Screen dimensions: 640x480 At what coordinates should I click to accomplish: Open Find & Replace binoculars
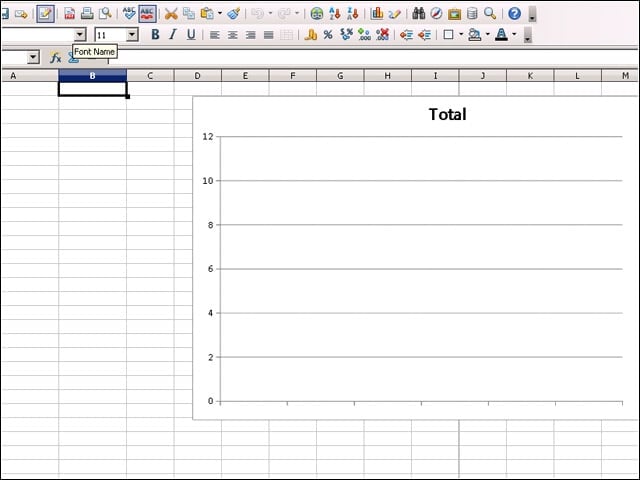tap(418, 14)
